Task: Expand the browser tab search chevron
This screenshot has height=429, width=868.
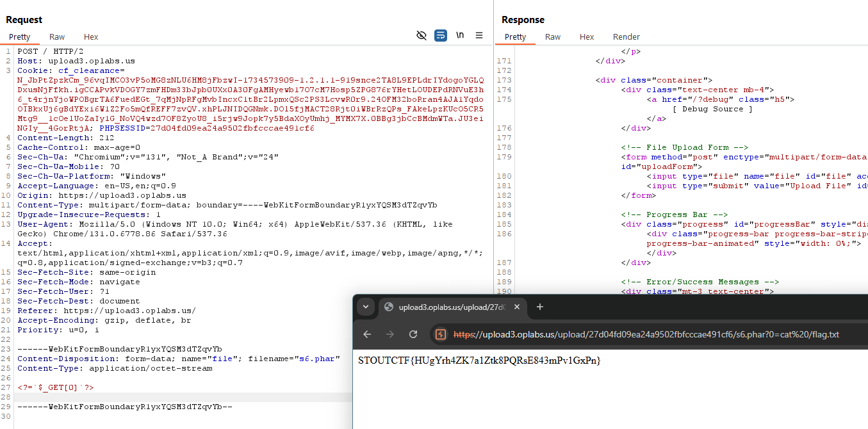Action: point(366,307)
